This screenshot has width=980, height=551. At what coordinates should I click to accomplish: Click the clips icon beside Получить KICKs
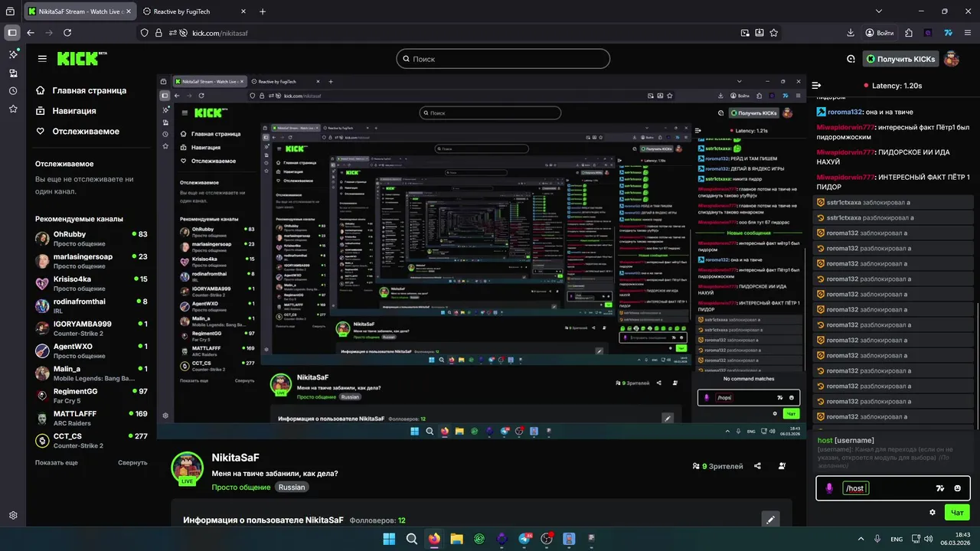click(851, 59)
